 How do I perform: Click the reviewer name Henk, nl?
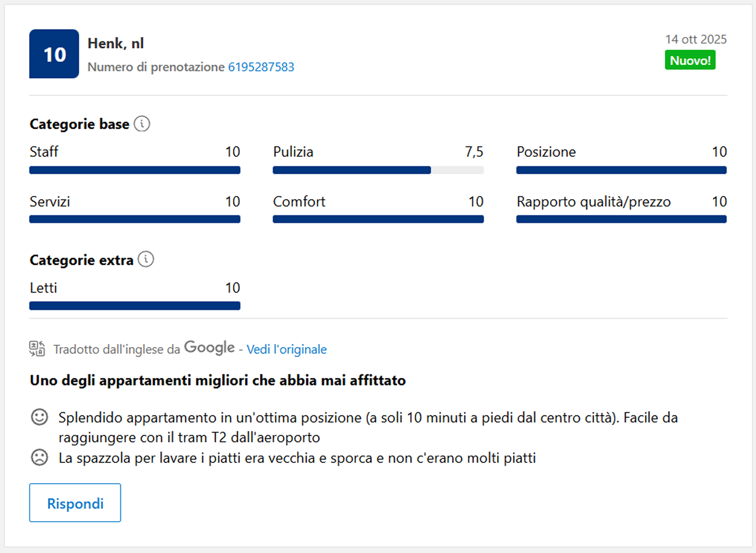pos(116,43)
